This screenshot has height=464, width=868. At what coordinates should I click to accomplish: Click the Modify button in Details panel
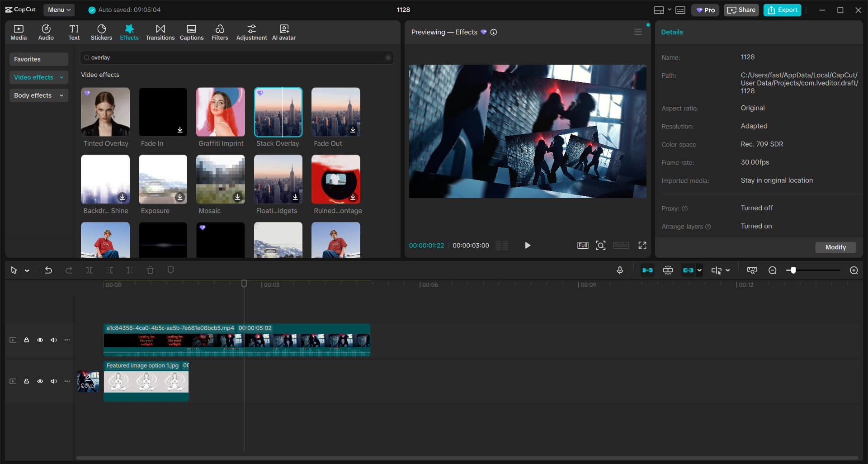[x=835, y=247]
